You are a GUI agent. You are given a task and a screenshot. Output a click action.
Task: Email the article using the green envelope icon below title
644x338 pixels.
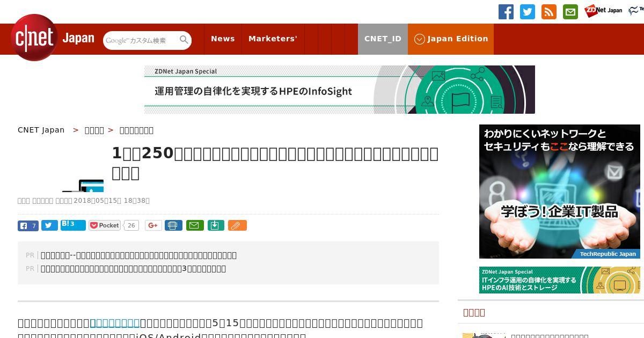(x=195, y=225)
